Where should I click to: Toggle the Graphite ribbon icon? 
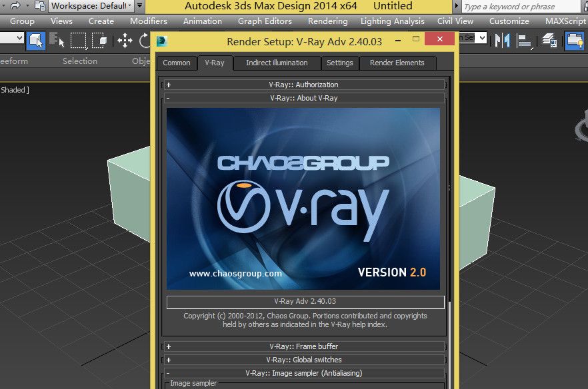[575, 41]
